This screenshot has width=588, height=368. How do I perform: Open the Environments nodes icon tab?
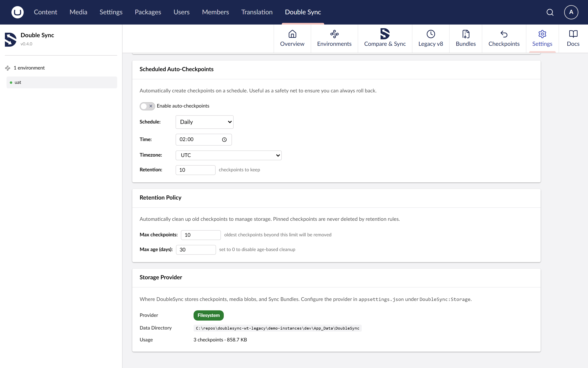334,38
